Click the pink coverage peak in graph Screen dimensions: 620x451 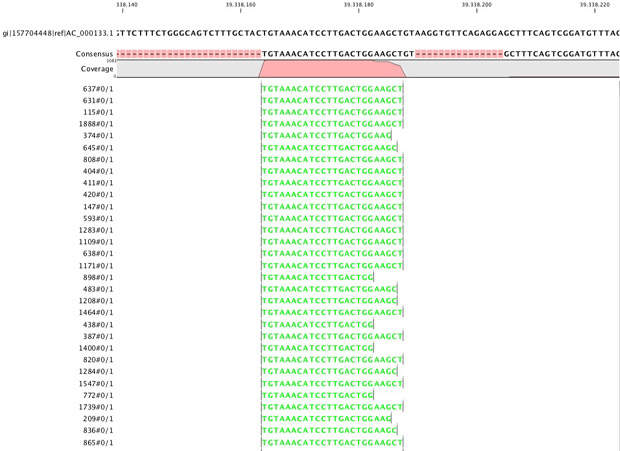(330, 69)
